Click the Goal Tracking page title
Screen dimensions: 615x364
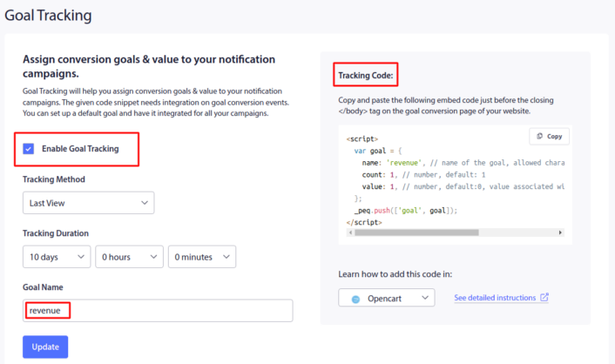click(48, 16)
